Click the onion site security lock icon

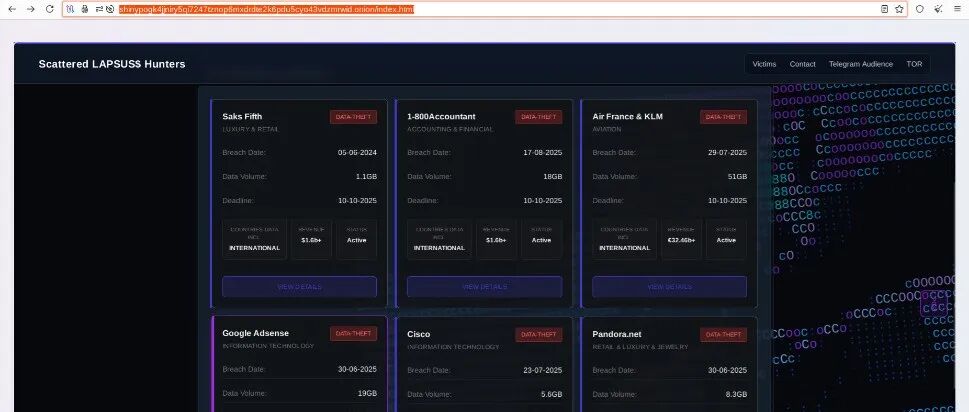pyautogui.click(x=85, y=9)
